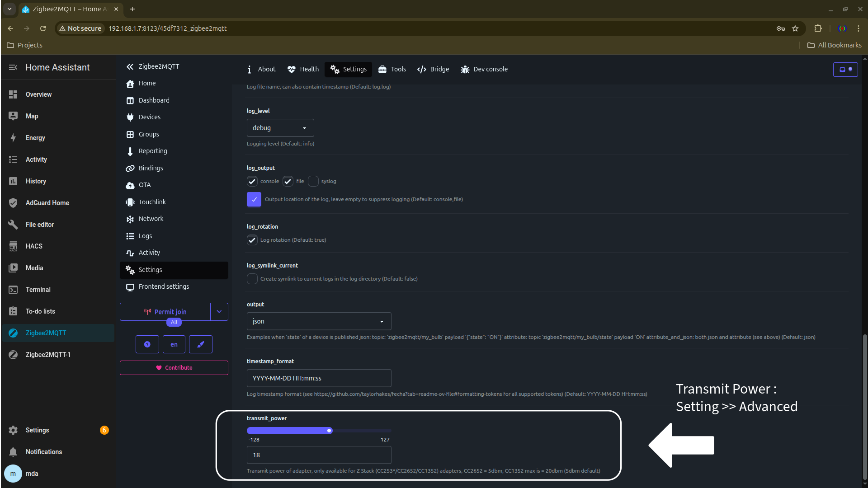
Task: Open Zigbee2MQTT Activity page
Action: 174,253
